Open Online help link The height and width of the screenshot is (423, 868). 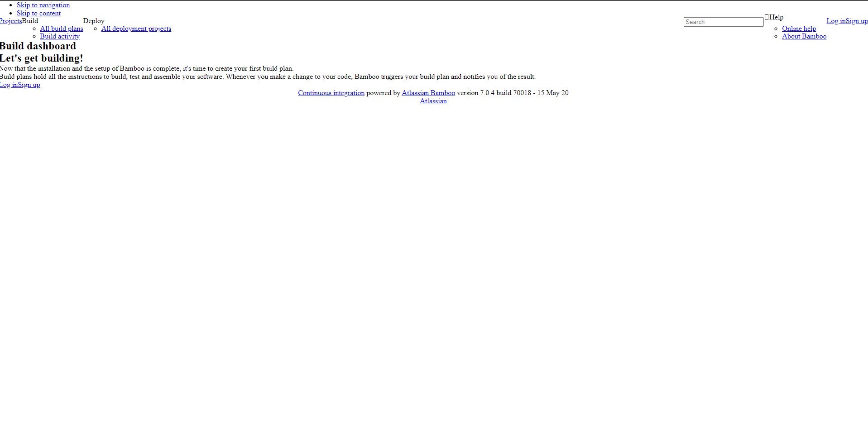pyautogui.click(x=799, y=29)
